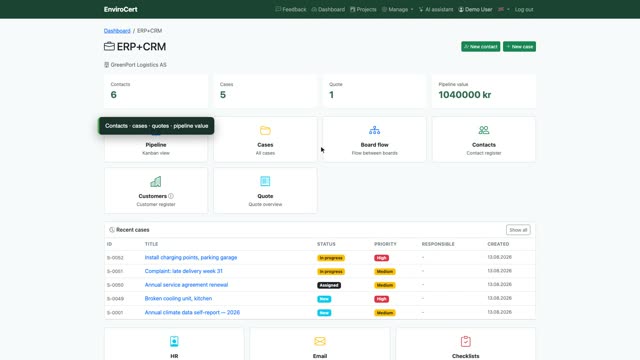Open the AI assistant
Viewport: 640px width, 360px height.
436,9
